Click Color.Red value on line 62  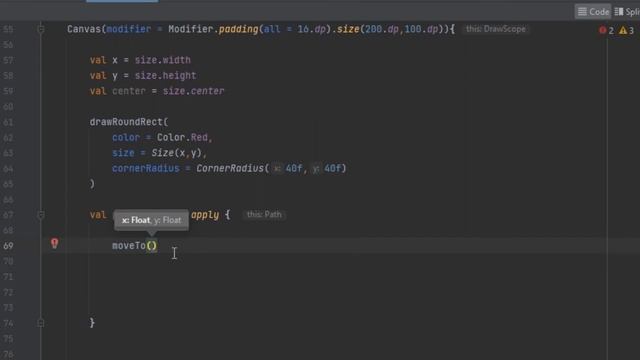pyautogui.click(x=182, y=138)
